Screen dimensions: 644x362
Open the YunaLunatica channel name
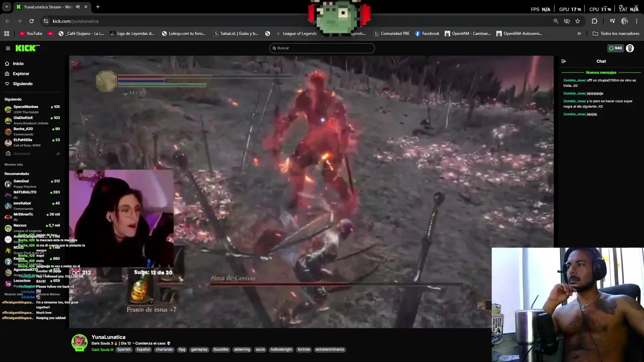click(x=108, y=337)
